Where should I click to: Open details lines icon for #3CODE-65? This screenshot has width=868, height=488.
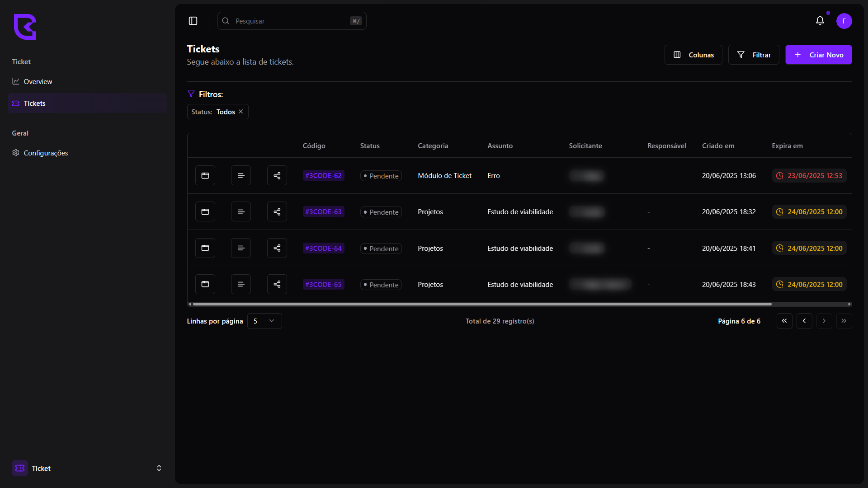coord(241,284)
